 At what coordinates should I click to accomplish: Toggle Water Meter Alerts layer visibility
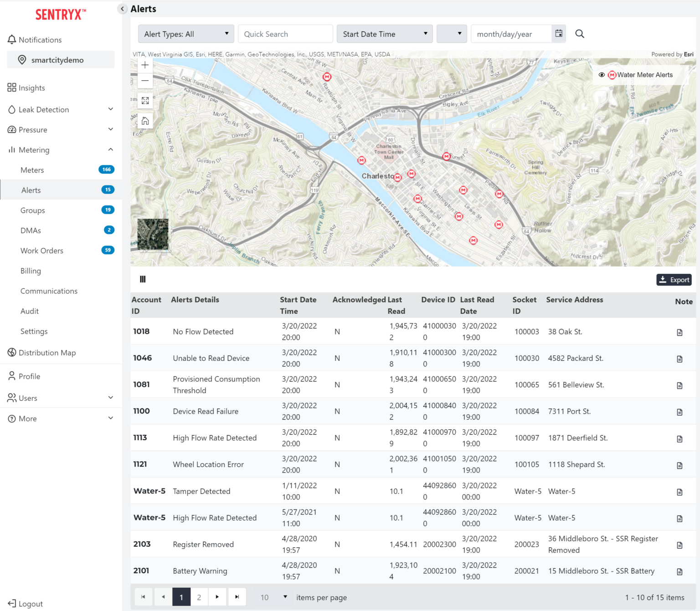[x=602, y=75]
